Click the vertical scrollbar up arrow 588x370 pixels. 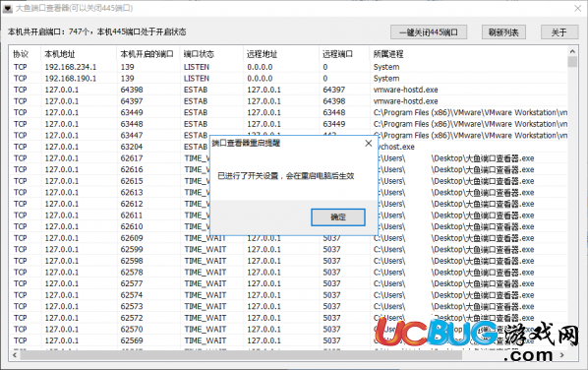pyautogui.click(x=572, y=51)
